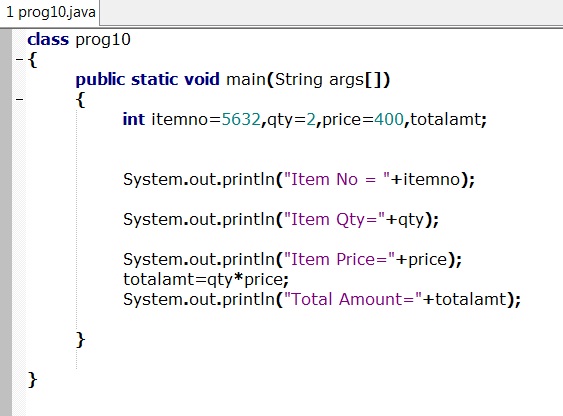This screenshot has height=416, width=563.
Task: Click the string "Item Price="
Action: pos(339,259)
